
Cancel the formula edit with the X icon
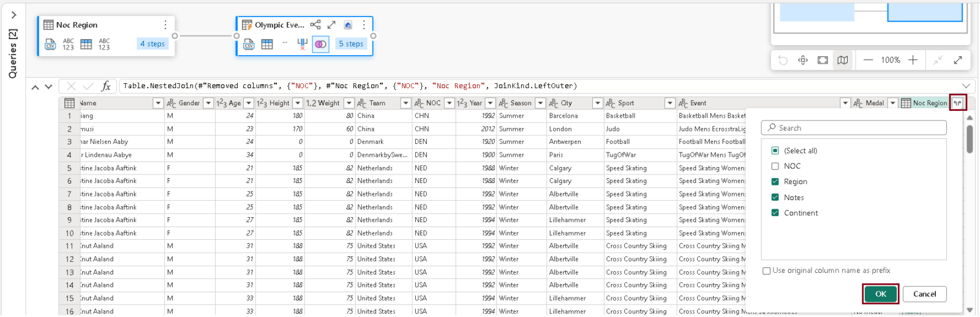pyautogui.click(x=71, y=86)
